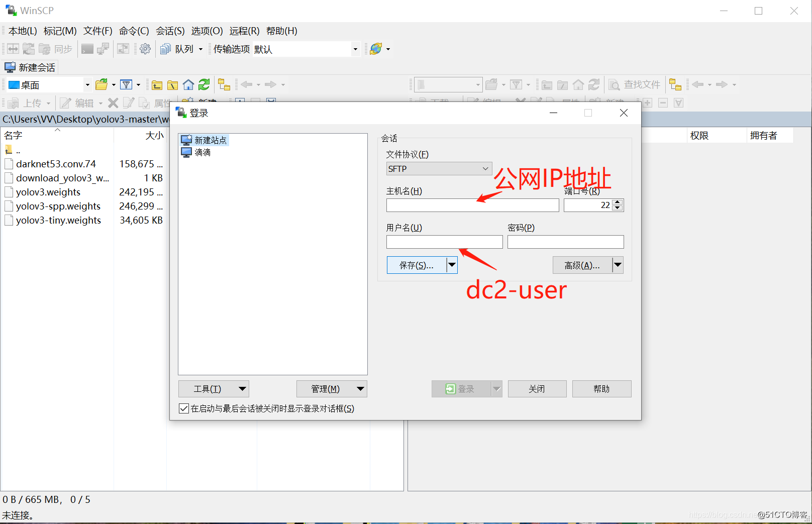The width and height of the screenshot is (812, 524).
Task: Decrease the port number with spinner down
Action: [618, 208]
